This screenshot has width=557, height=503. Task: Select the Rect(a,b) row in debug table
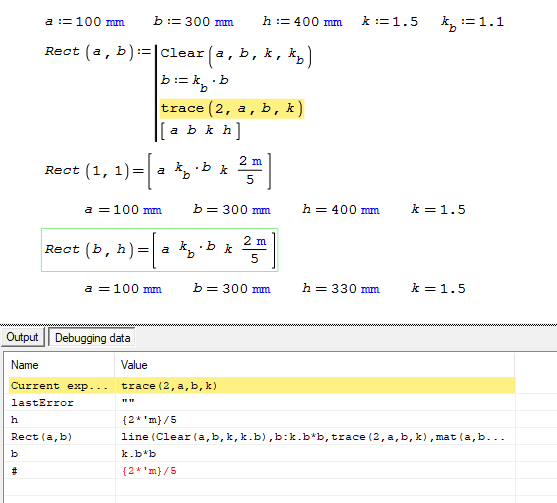(x=262, y=437)
